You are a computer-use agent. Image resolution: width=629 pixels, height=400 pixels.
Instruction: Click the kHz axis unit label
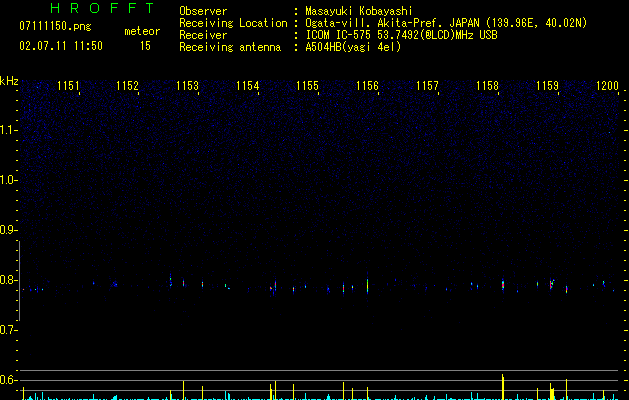(x=9, y=81)
